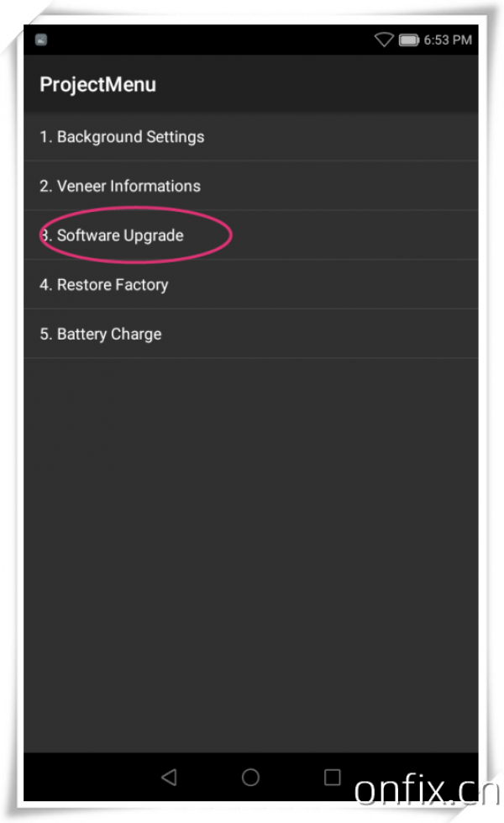This screenshot has height=823, width=504.
Task: Tap blank navigation bar space left of Back
Action: pyautogui.click(x=84, y=777)
